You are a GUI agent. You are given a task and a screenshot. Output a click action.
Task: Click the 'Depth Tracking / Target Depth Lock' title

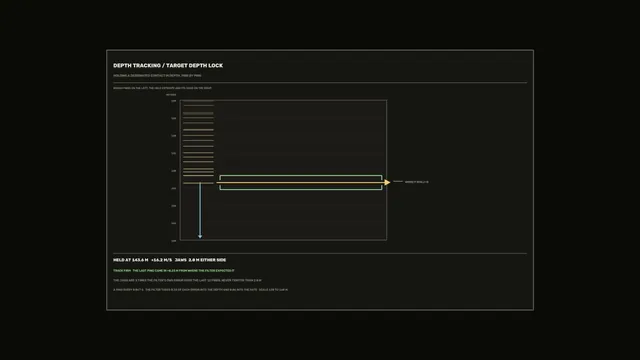pos(168,65)
